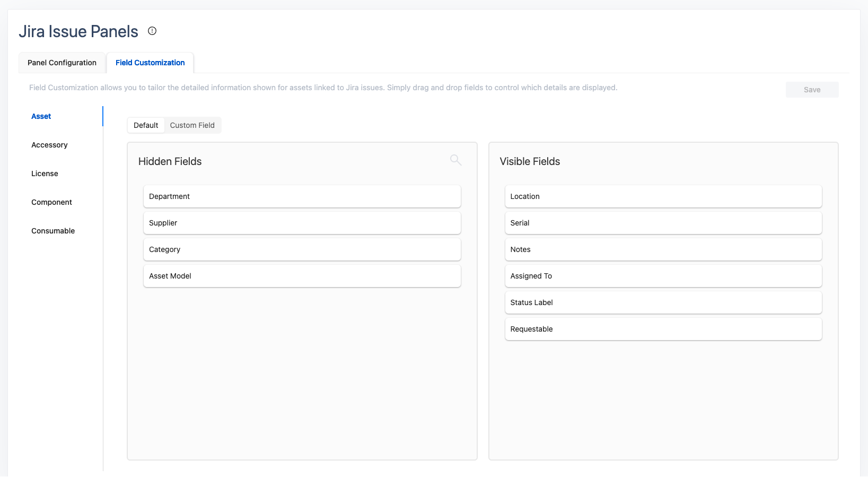This screenshot has height=477, width=868.
Task: Select the Component category
Action: [x=51, y=202]
